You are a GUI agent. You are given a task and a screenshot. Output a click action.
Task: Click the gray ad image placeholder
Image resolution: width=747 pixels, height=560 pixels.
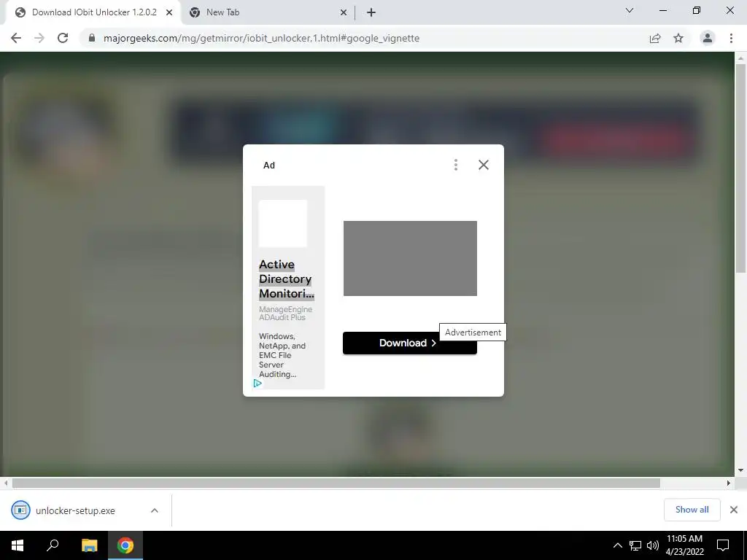tap(410, 258)
